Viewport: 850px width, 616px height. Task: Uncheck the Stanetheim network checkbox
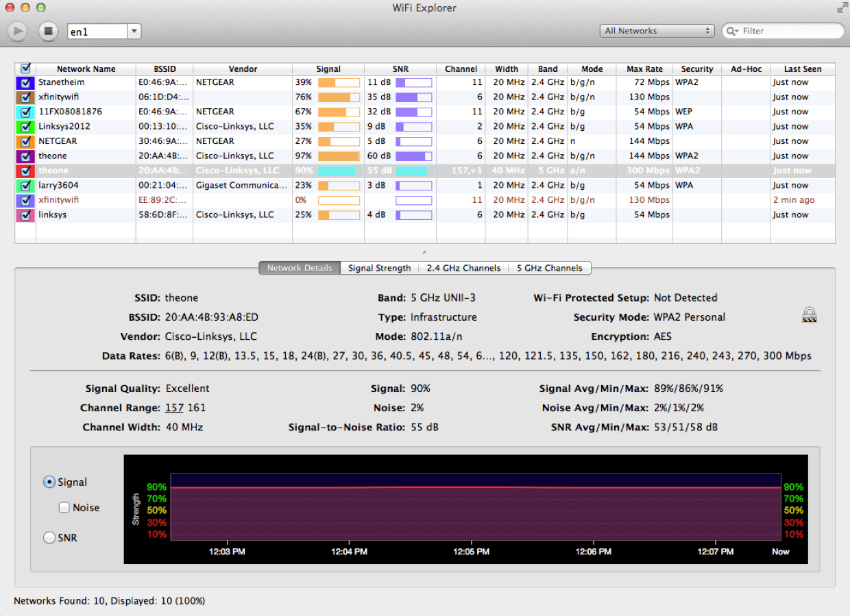25,82
